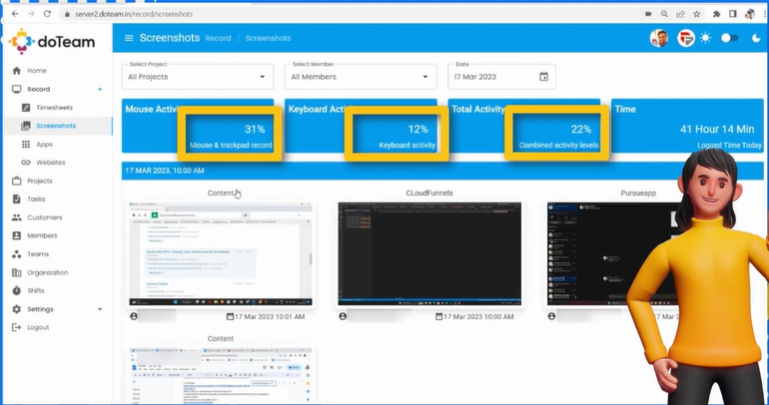Click the CLoudFunnels project label
Image resolution: width=769 pixels, height=405 pixels.
429,193
